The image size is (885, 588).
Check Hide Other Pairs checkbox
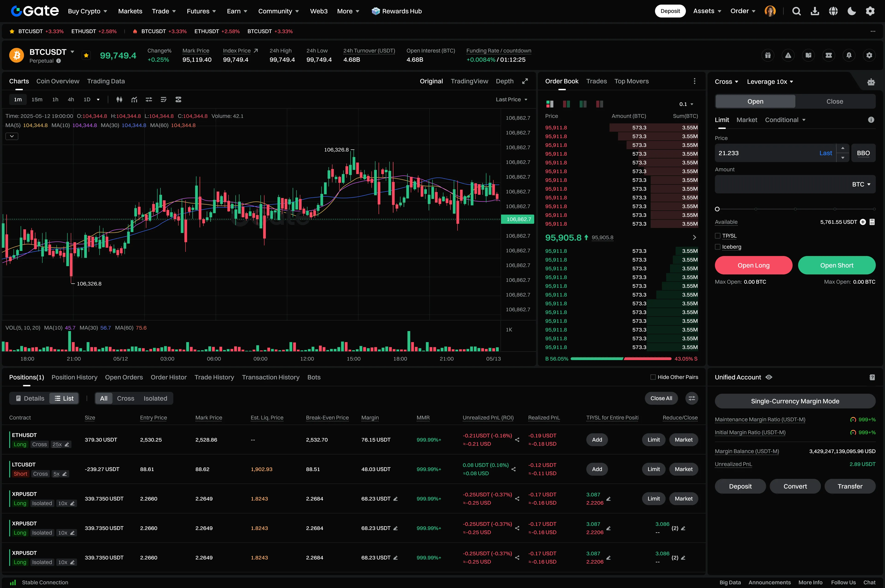pos(653,377)
